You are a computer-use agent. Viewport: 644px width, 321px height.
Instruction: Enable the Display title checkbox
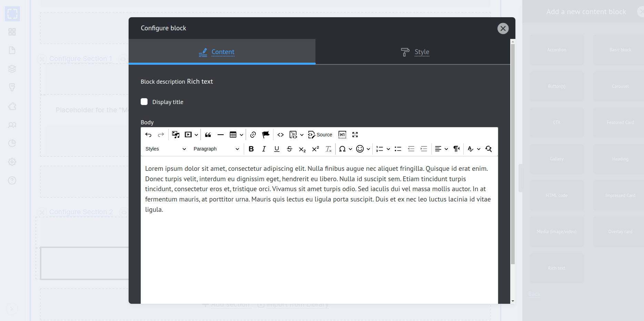point(144,102)
